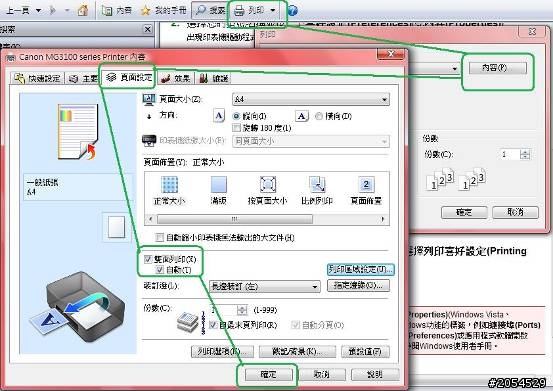553x391 pixels.
Task: Click the 搜索 search toolbar button
Action: (x=210, y=11)
